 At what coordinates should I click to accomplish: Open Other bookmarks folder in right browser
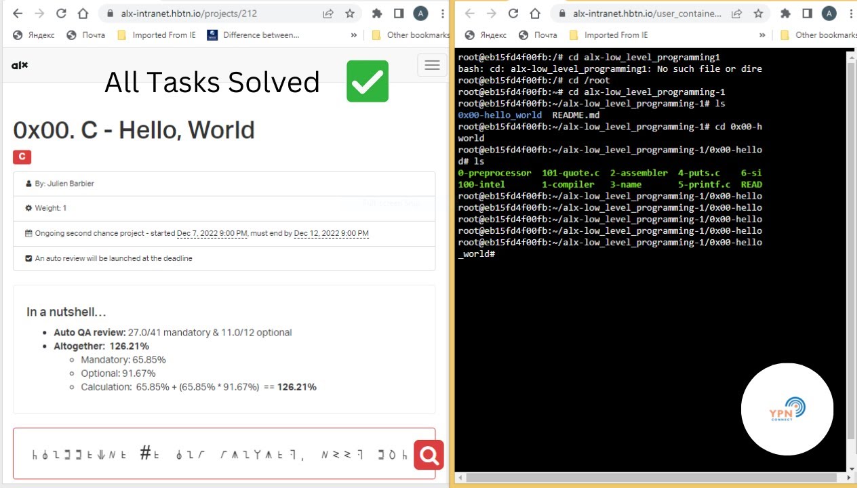pos(818,35)
